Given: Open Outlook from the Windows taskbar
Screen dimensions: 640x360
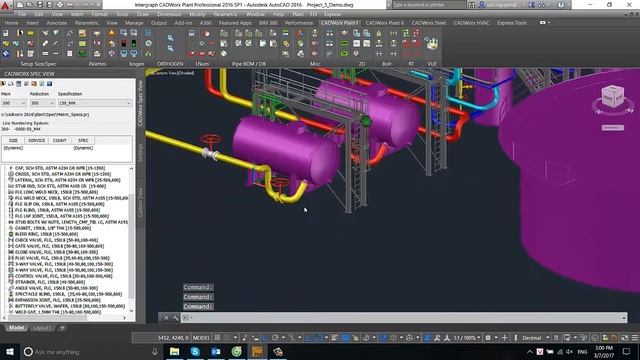Looking at the screenshot, I should 216,351.
